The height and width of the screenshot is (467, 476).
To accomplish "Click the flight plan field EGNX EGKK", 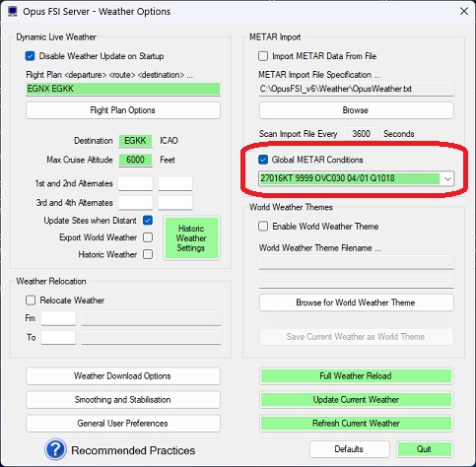I will click(x=123, y=89).
